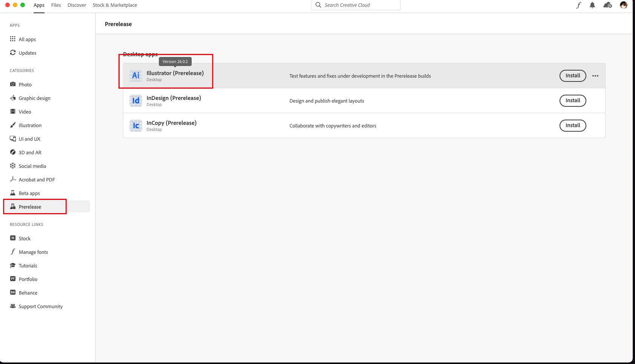The height and width of the screenshot is (364, 635).
Task: Click the Video film icon
Action: pyautogui.click(x=13, y=111)
